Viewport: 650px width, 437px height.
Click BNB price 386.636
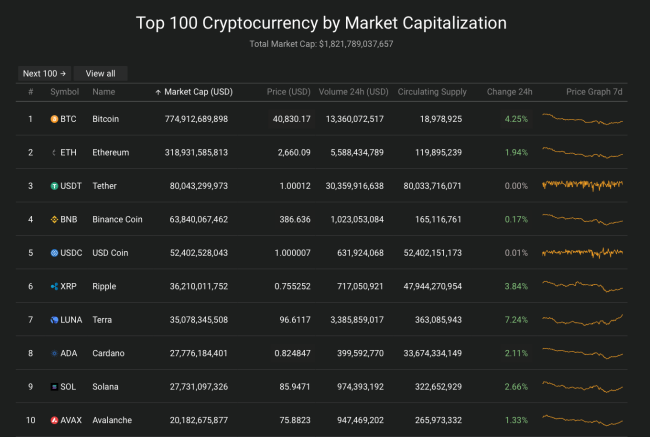(295, 219)
